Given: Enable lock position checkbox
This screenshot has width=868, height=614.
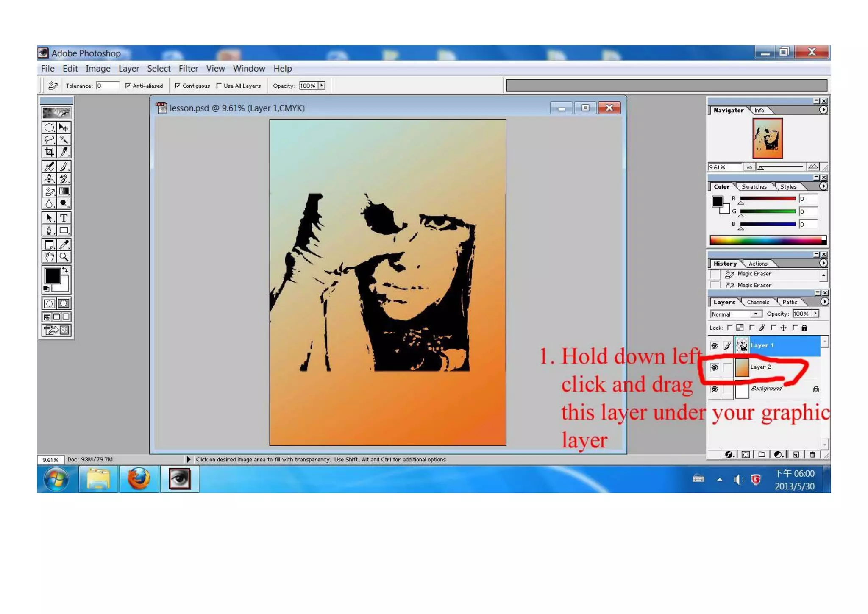Looking at the screenshot, I should 773,328.
